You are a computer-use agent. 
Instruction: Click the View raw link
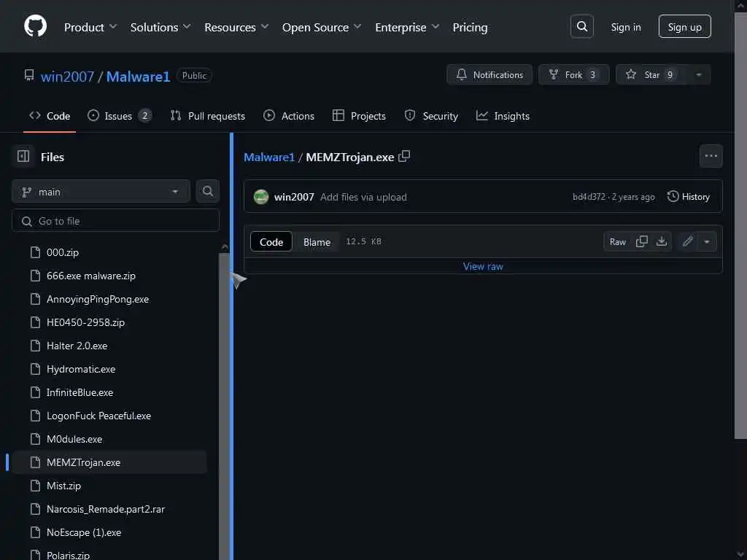483,266
